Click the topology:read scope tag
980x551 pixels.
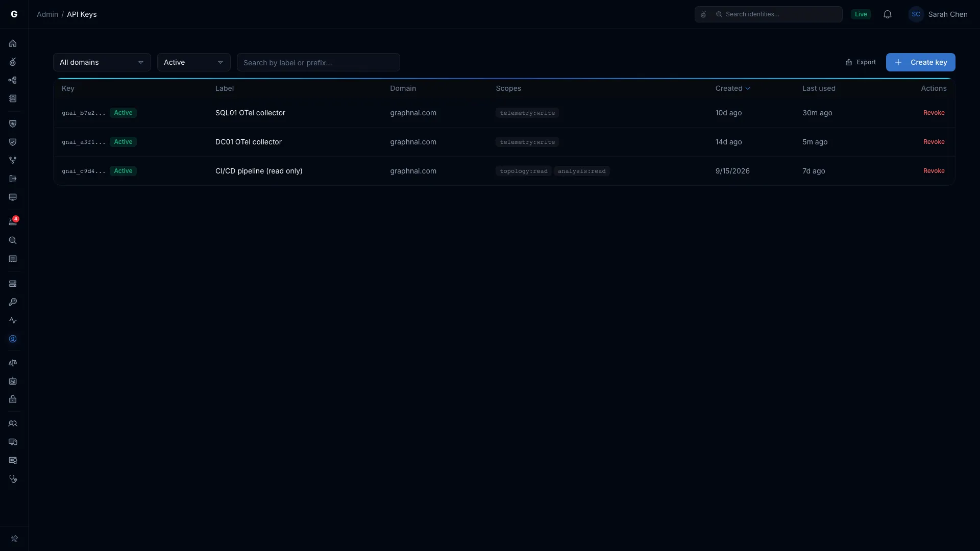pyautogui.click(x=523, y=171)
